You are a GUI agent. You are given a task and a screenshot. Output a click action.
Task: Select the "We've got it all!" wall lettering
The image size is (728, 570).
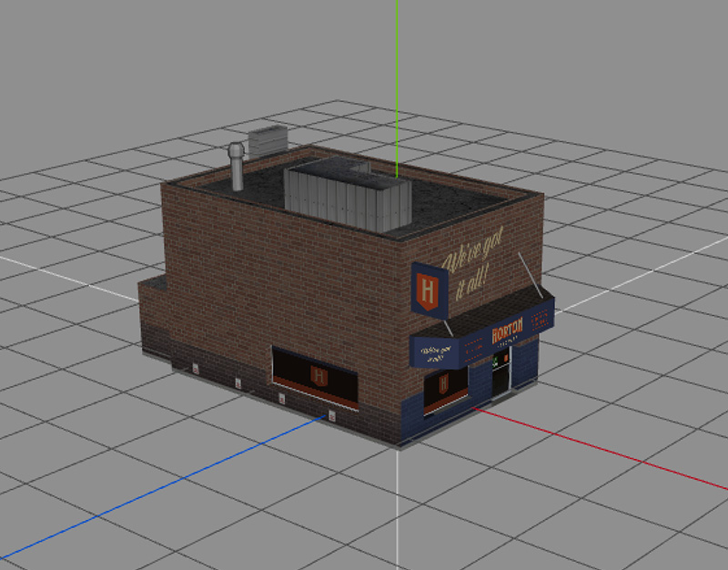point(472,263)
